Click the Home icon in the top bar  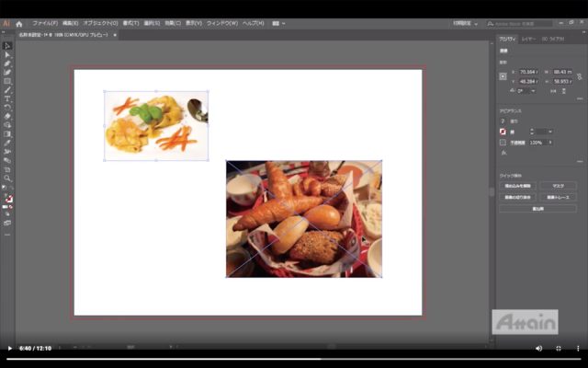click(19, 23)
